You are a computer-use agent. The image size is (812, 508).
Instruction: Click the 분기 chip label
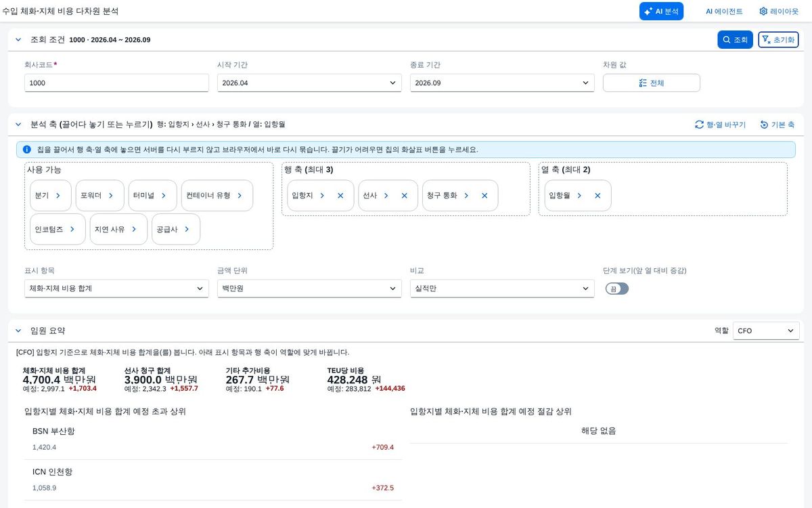pos(42,195)
